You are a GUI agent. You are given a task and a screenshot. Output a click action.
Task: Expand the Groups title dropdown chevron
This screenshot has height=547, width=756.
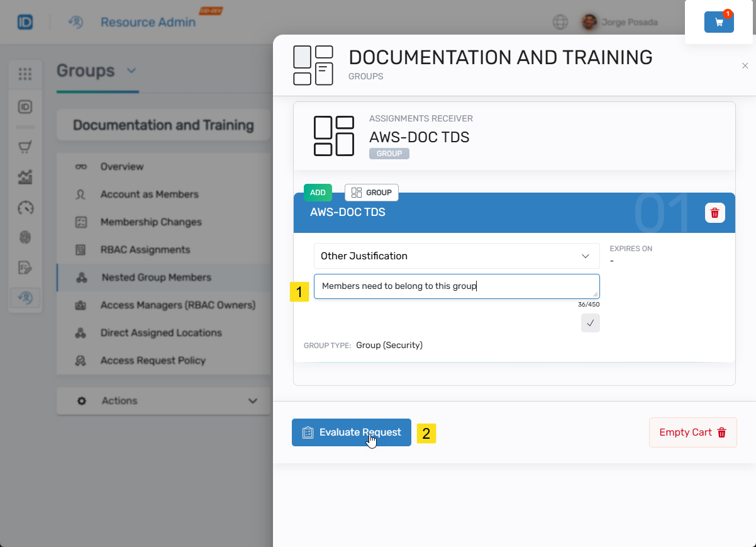point(131,70)
